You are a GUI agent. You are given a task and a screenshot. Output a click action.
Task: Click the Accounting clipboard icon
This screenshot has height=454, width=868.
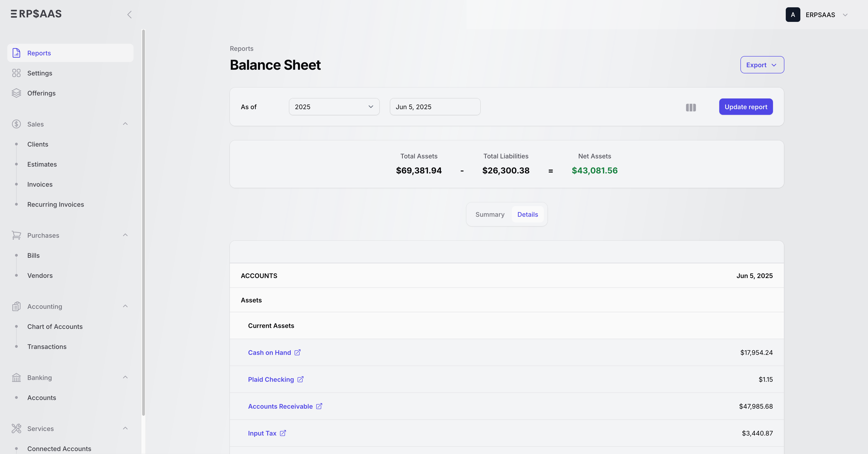[x=16, y=306]
